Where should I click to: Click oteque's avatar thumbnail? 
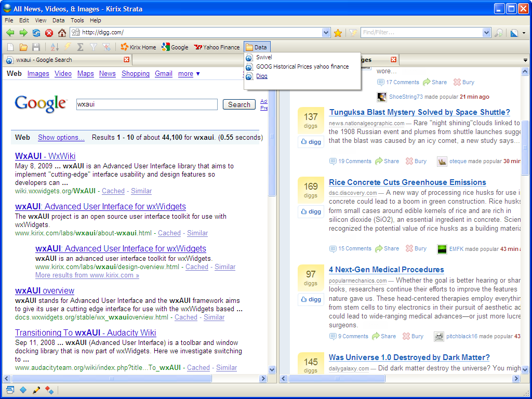click(x=442, y=162)
